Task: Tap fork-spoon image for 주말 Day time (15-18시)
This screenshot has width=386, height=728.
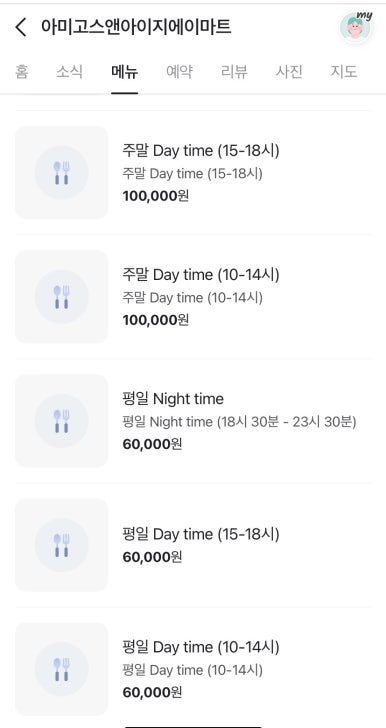Action: 62,173
